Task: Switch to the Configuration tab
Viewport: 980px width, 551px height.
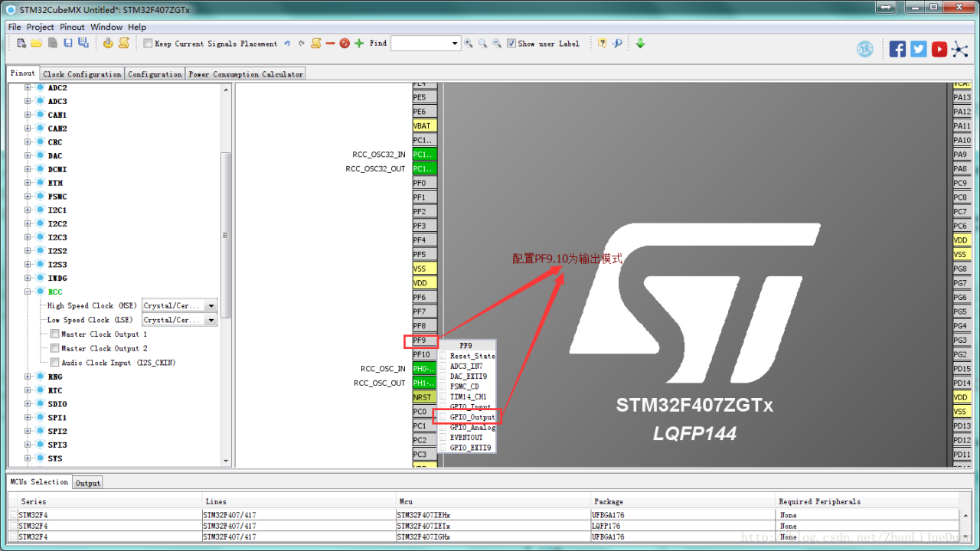Action: pos(155,74)
